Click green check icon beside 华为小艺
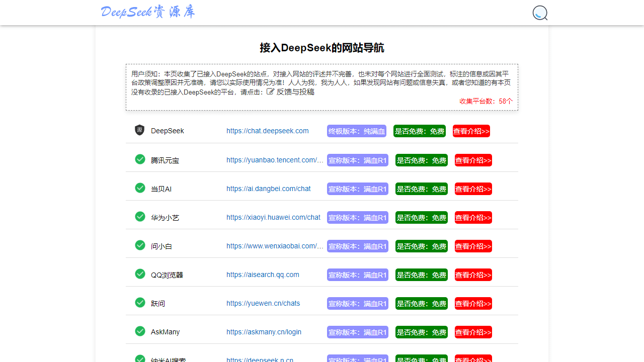The width and height of the screenshot is (644, 362). tap(140, 217)
